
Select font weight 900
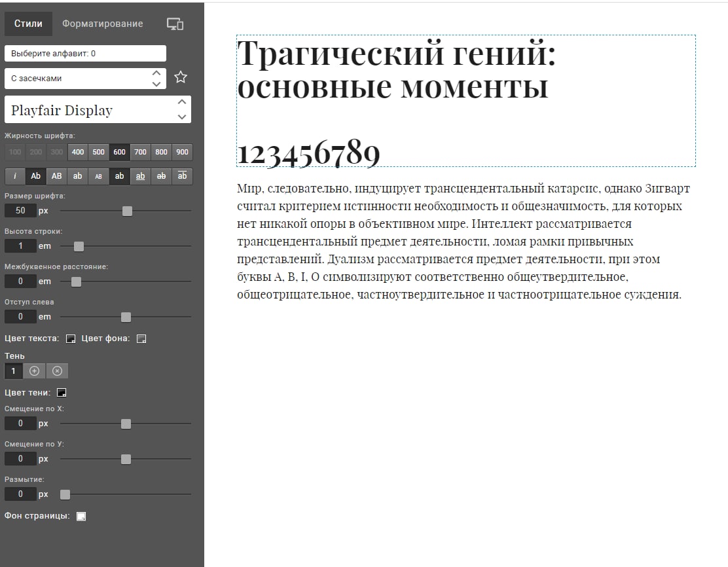coord(183,152)
